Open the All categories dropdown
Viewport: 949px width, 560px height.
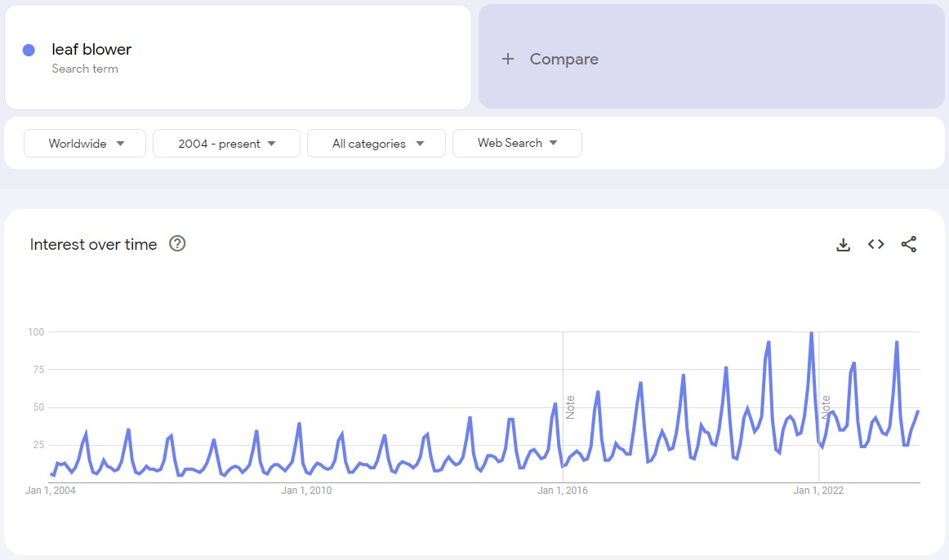[x=376, y=144]
